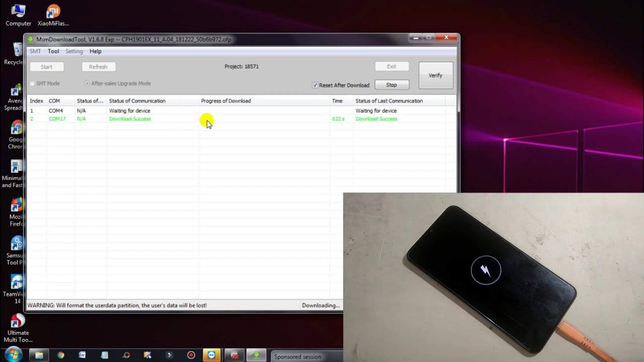Viewport: 644px width, 362px height.
Task: Click the Start button
Action: pyautogui.click(x=46, y=66)
